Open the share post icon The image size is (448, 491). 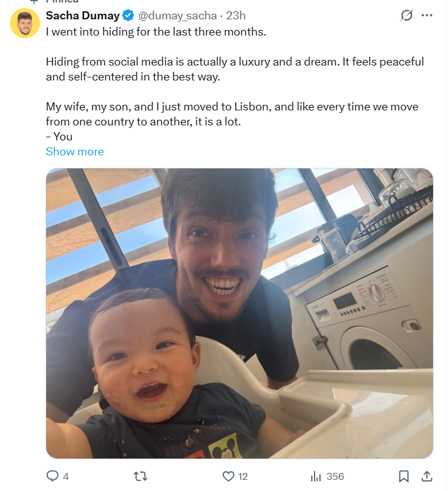427,476
